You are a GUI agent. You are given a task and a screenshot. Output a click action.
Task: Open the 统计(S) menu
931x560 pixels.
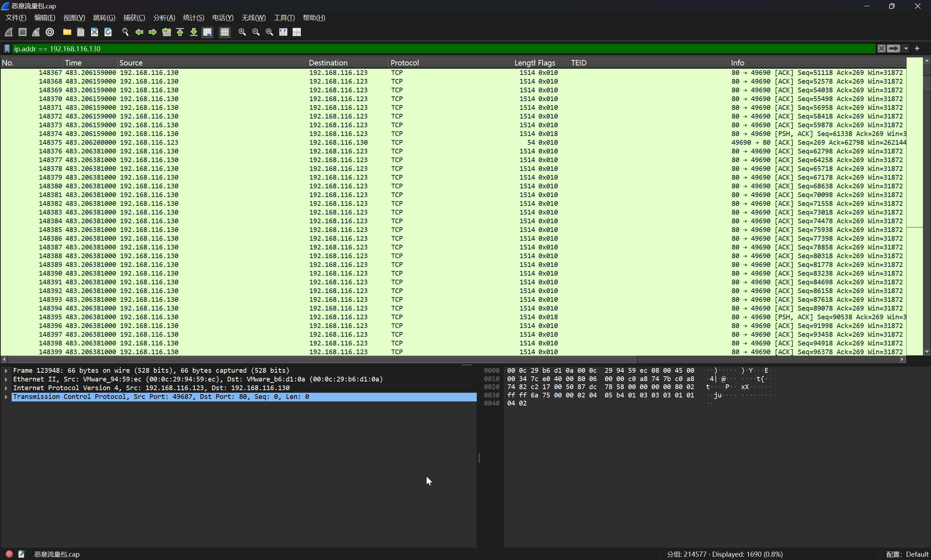[193, 18]
